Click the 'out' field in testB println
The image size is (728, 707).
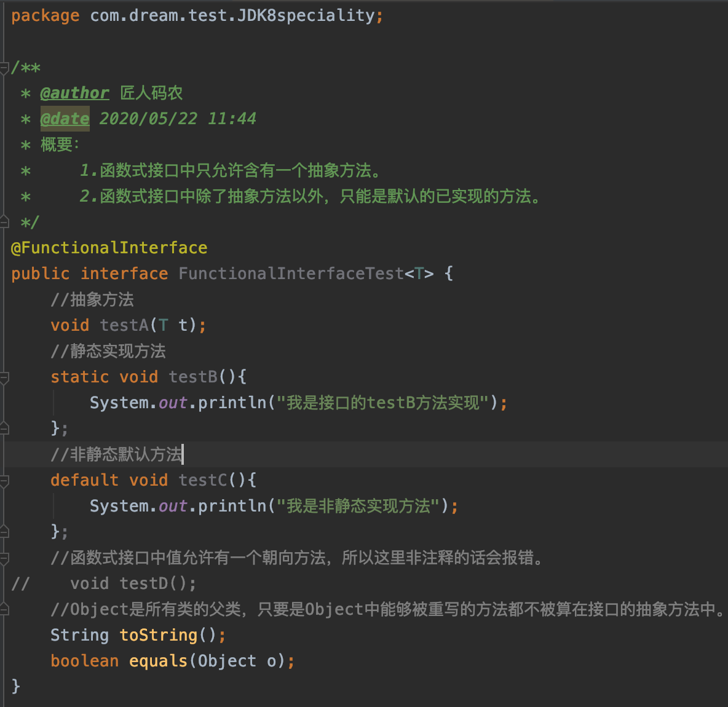click(173, 403)
